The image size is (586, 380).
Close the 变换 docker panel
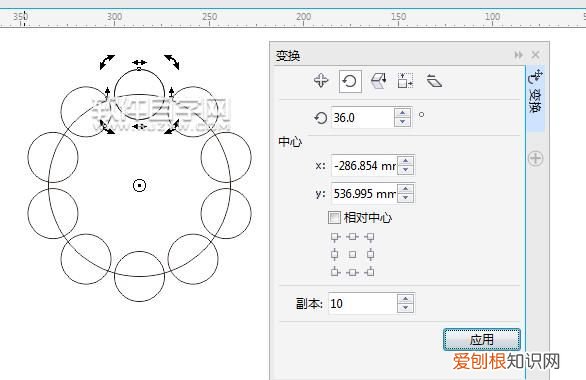(x=535, y=55)
